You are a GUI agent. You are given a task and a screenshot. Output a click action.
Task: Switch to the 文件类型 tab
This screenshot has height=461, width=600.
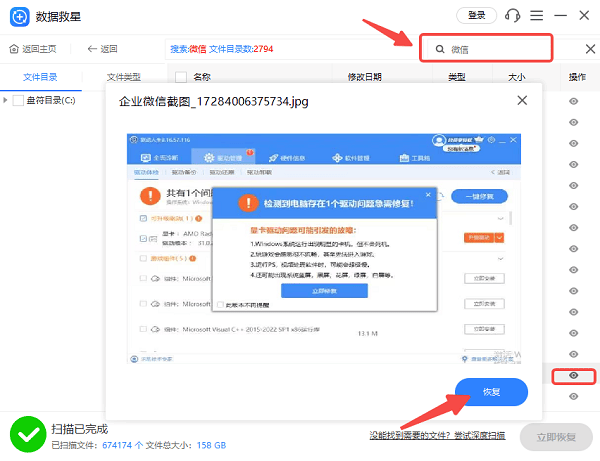coord(124,77)
